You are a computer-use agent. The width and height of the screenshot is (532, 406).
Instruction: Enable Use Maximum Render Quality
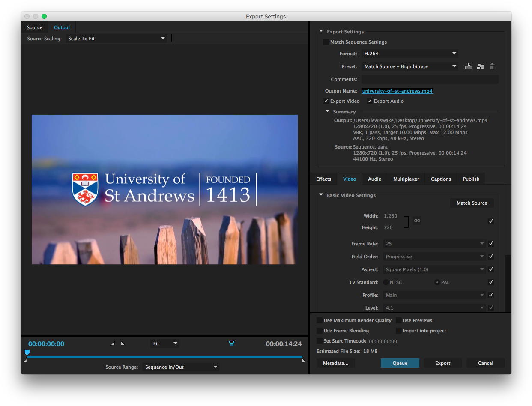320,320
